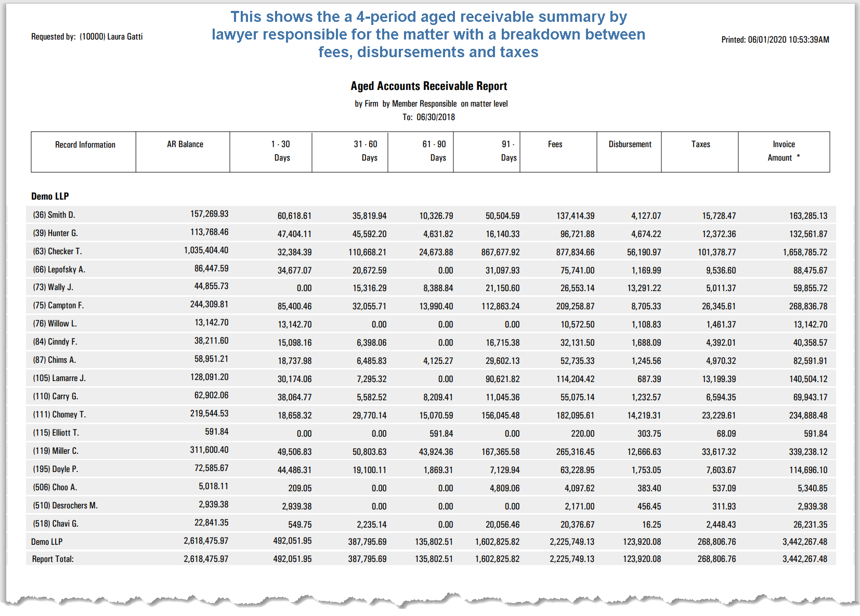This screenshot has height=616, width=860.
Task: Click the "(506) Choo A." row label
Action: point(55,487)
